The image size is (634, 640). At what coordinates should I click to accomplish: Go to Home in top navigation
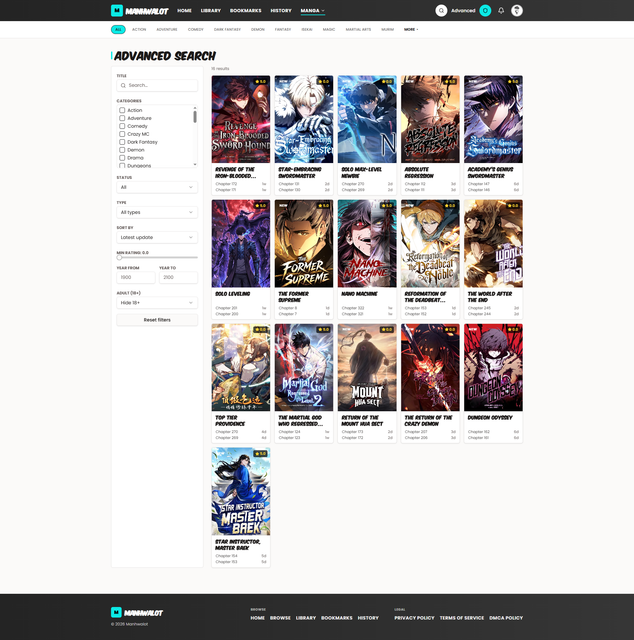184,11
